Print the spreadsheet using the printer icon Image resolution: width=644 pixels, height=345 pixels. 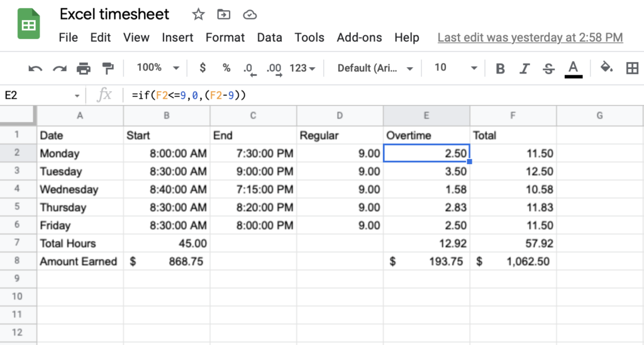pos(83,68)
